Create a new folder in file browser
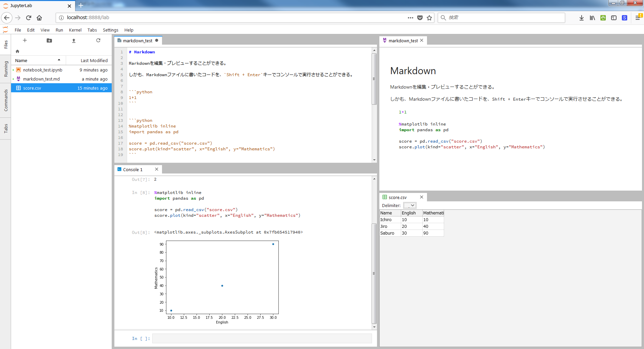The width and height of the screenshot is (644, 349). (49, 40)
